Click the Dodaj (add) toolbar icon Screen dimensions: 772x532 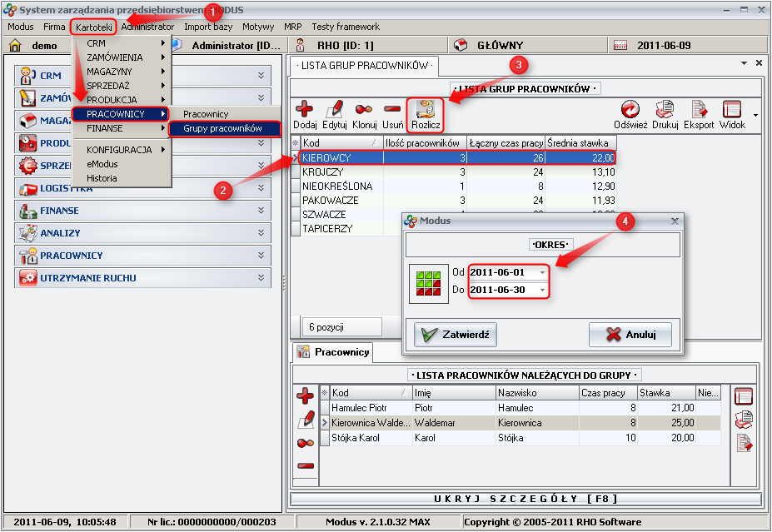pos(305,110)
